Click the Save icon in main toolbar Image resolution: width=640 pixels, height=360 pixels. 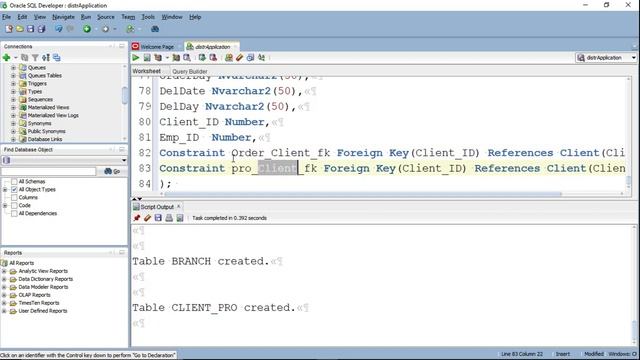[x=31, y=29]
